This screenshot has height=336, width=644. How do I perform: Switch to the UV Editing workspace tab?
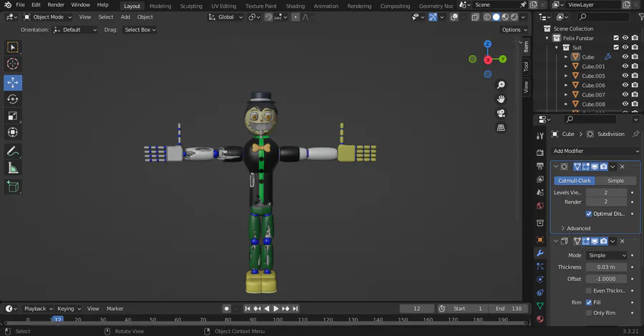224,6
